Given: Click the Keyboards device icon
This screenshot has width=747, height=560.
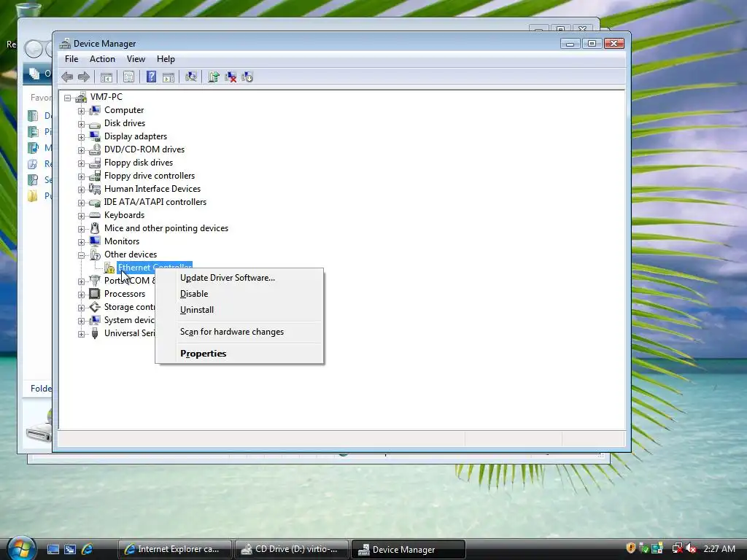Looking at the screenshot, I should tap(95, 215).
